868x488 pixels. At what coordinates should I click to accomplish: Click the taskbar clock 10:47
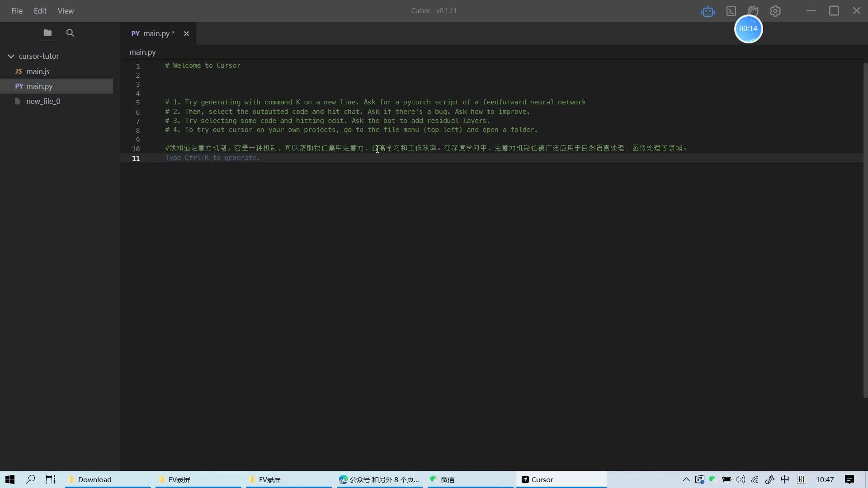point(825,479)
